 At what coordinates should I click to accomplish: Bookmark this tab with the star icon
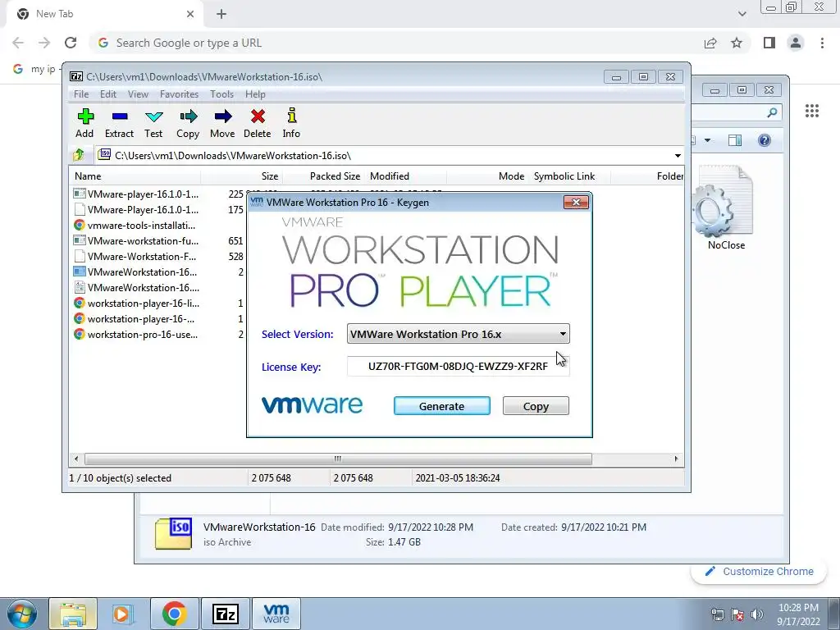point(737,43)
